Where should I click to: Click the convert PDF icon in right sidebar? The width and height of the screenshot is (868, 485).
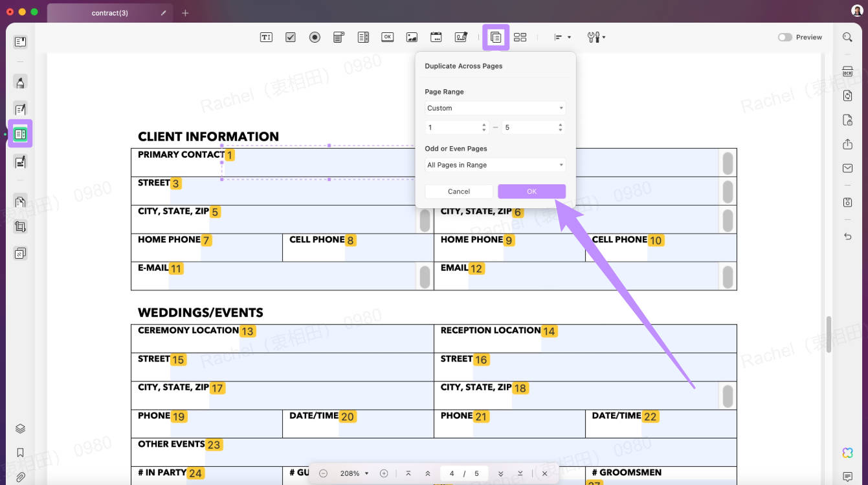click(x=847, y=96)
